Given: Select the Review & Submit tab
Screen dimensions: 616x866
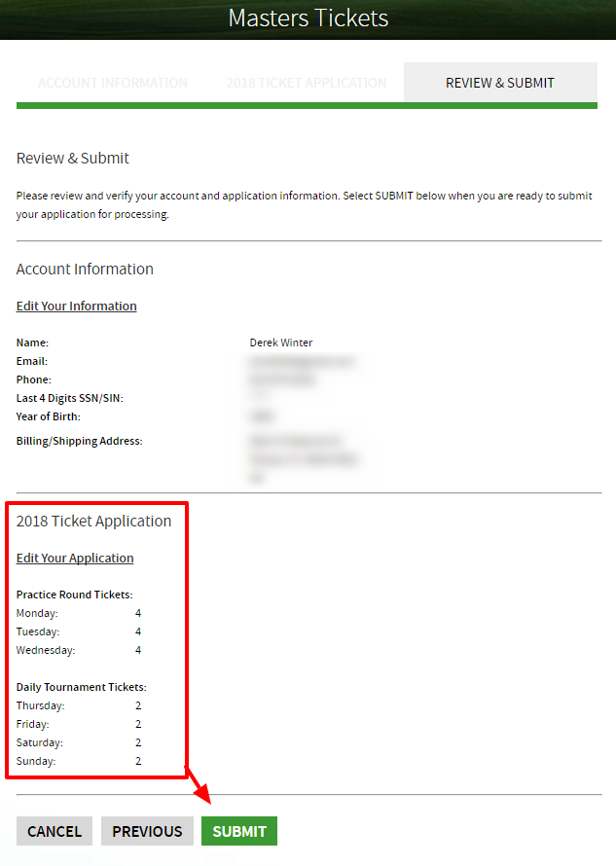Looking at the screenshot, I should 499,83.
